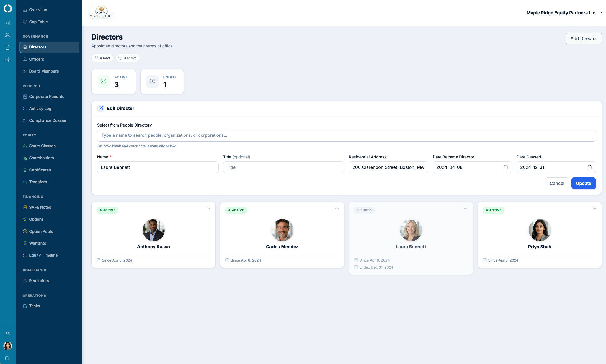Open calendar picker for Date Became Director

point(506,167)
